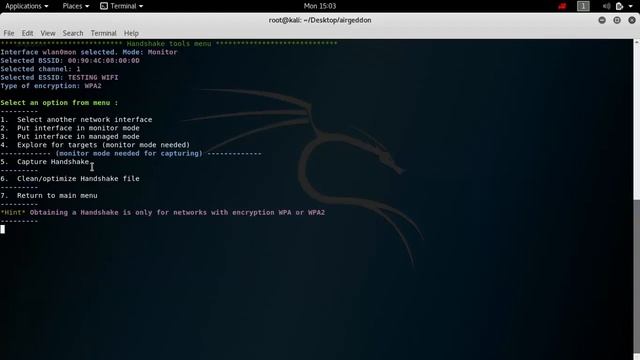The height and width of the screenshot is (360, 640).
Task: Click option '1. Select another network interface'
Action: (76, 120)
